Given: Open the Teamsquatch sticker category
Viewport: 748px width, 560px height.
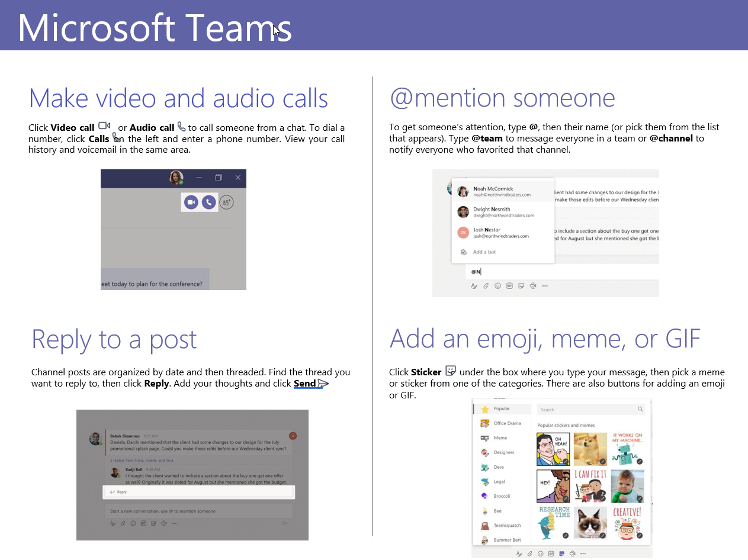Looking at the screenshot, I should pyautogui.click(x=502, y=526).
